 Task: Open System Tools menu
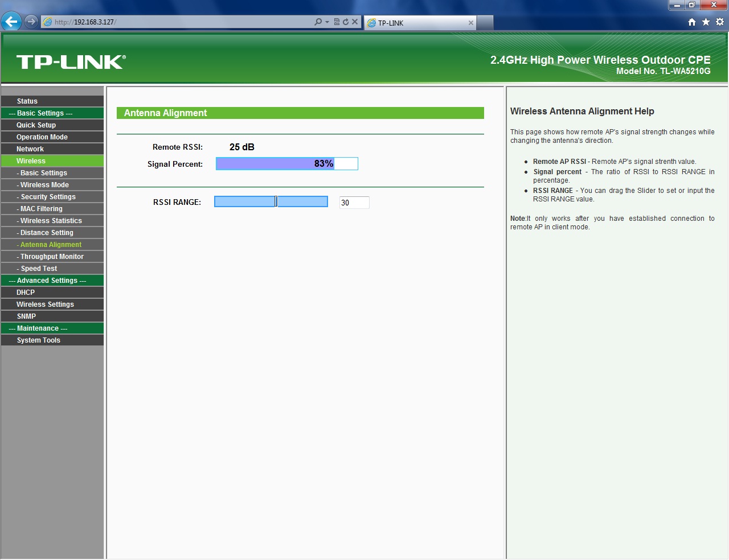[x=52, y=340]
